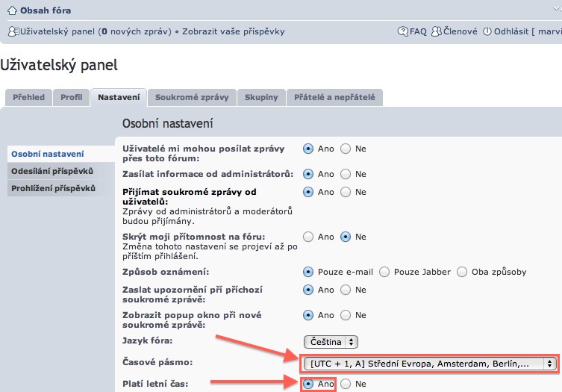Select Oba způsoby notification option
562x392 pixels.
coord(462,272)
